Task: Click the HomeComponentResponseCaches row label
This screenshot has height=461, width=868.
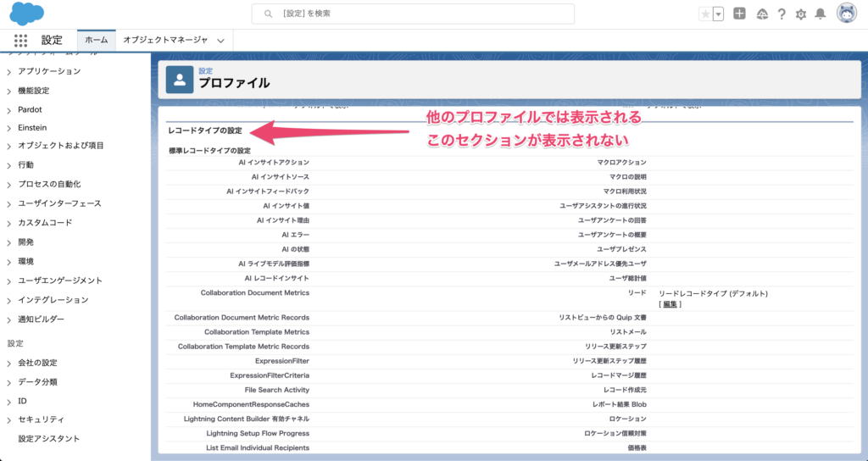Action: [251, 404]
